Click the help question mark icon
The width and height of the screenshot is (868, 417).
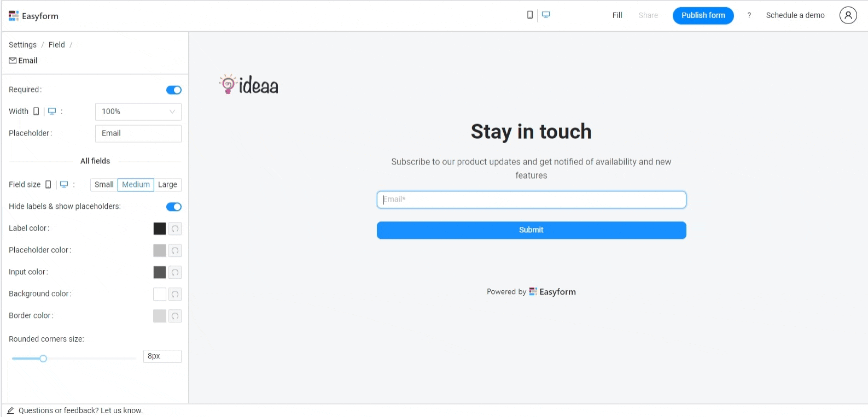(x=749, y=15)
